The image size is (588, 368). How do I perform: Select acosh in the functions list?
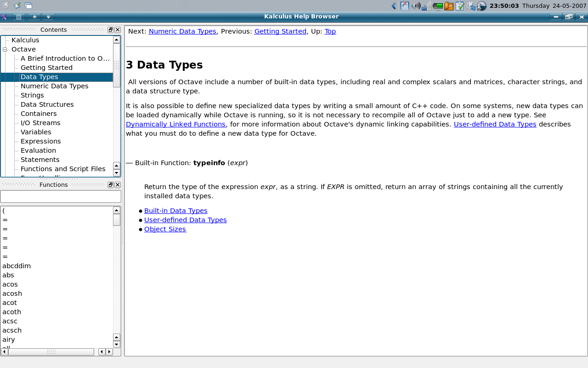(x=12, y=293)
